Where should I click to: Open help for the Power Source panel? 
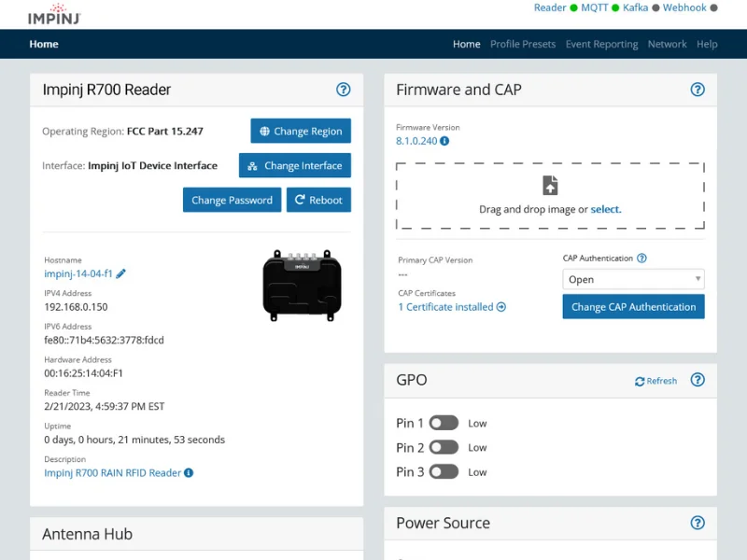coord(698,524)
